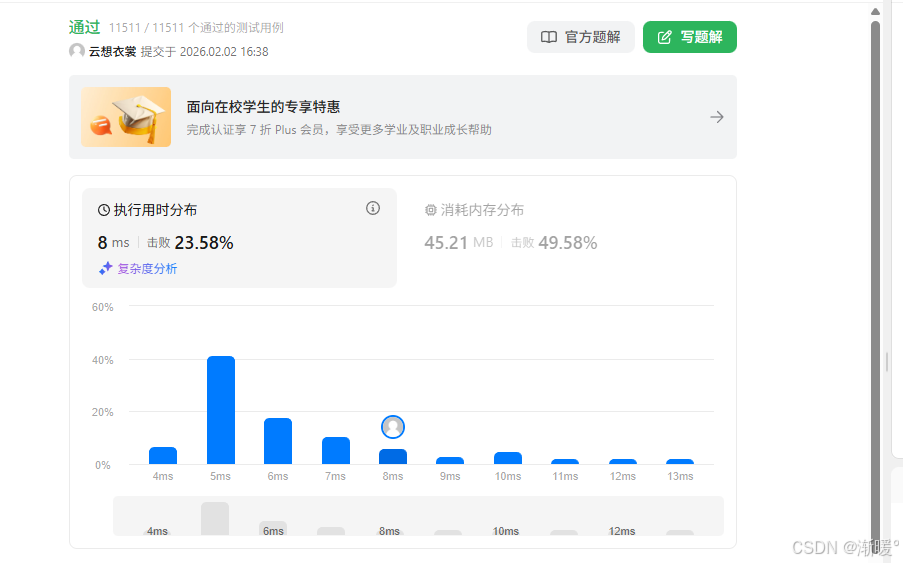Click the info icon beside 执行用时分布
The height and width of the screenshot is (563, 903).
373,208
